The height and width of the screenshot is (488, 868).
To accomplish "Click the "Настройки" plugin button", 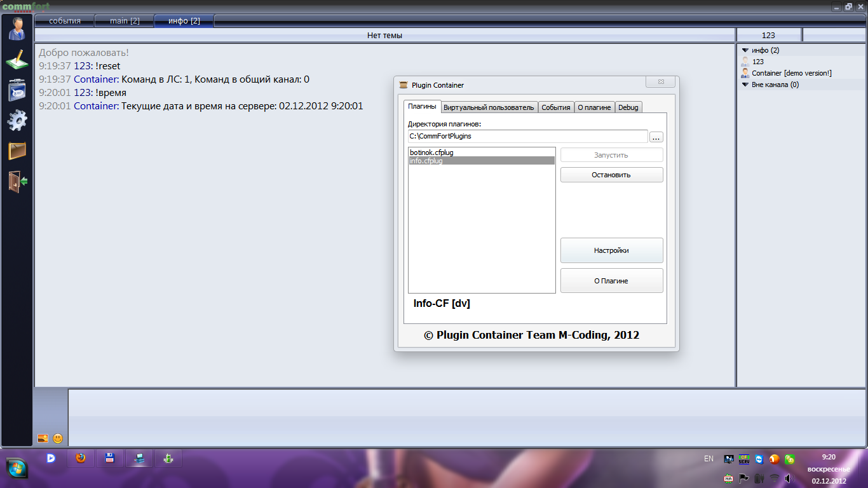I will [611, 250].
